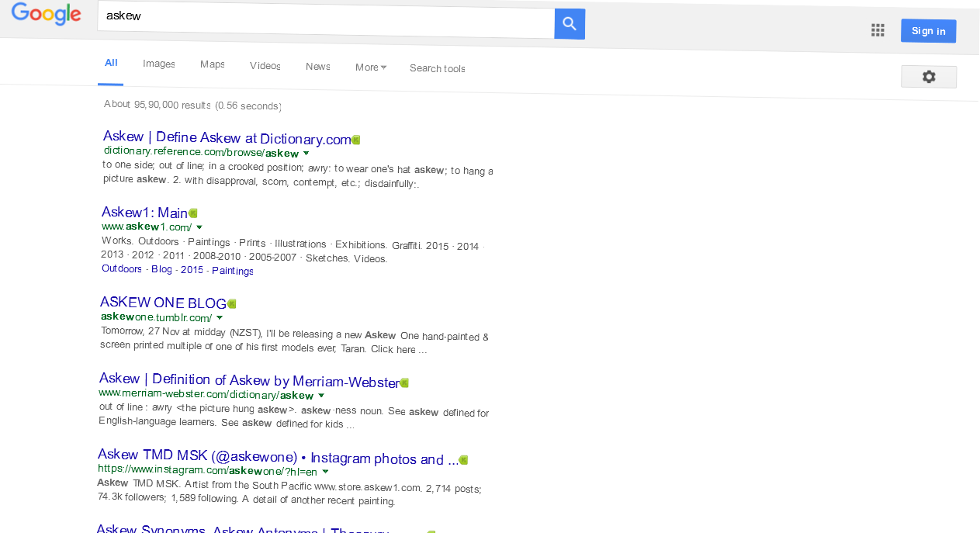Viewport: 980px width, 533px height.
Task: Open Definition of Askew by Merriam-Webster result
Action: pos(249,380)
